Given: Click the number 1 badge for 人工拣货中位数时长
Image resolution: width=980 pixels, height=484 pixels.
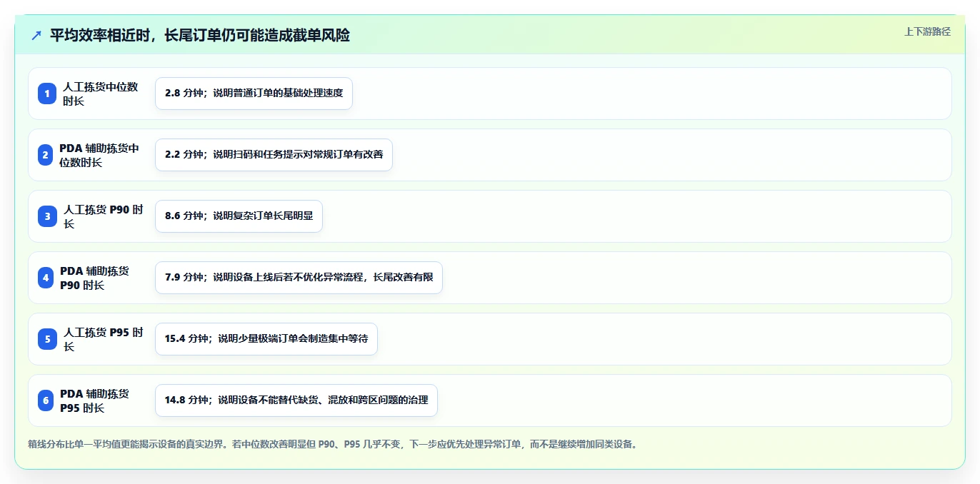Looking at the screenshot, I should click(47, 94).
